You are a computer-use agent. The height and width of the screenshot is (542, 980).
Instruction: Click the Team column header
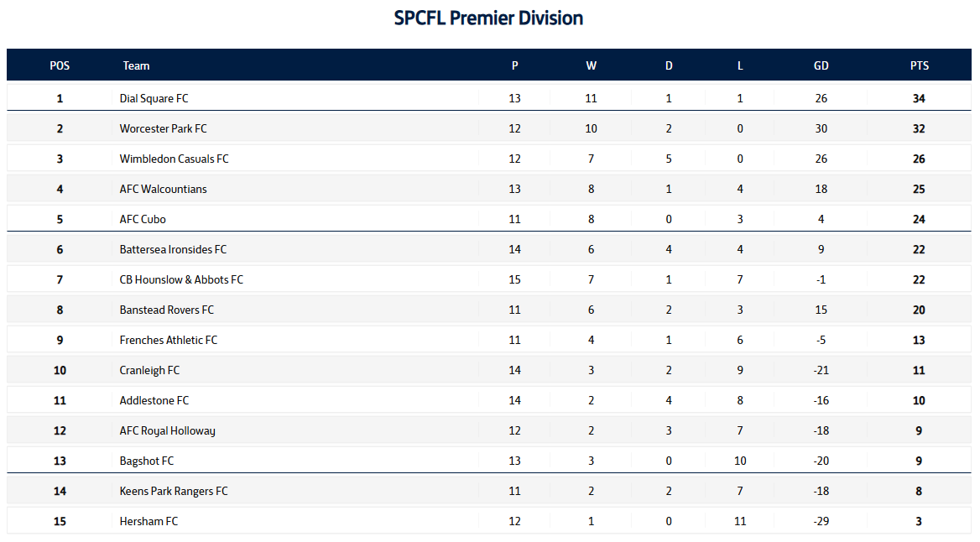pyautogui.click(x=136, y=65)
